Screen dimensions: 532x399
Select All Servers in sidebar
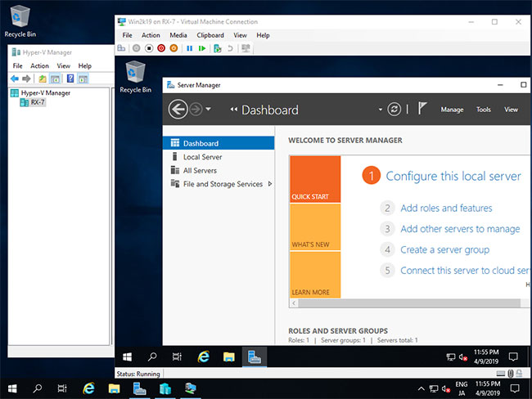tap(219, 171)
